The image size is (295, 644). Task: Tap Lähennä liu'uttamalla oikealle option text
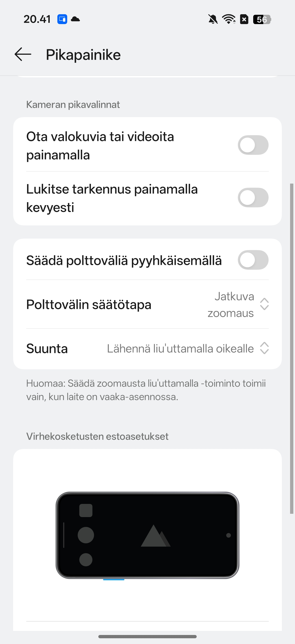[180, 349]
